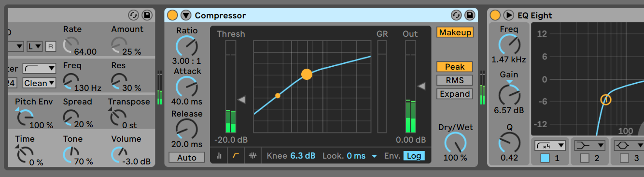Image resolution: width=644 pixels, height=177 pixels.
Task: Switch Compressor to Expand mode
Action: coord(454,94)
